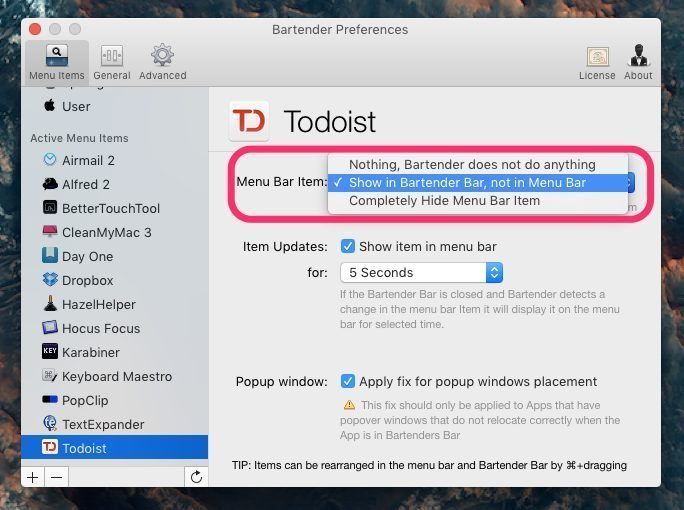Toggle Show item in menu bar checkbox

click(x=348, y=246)
